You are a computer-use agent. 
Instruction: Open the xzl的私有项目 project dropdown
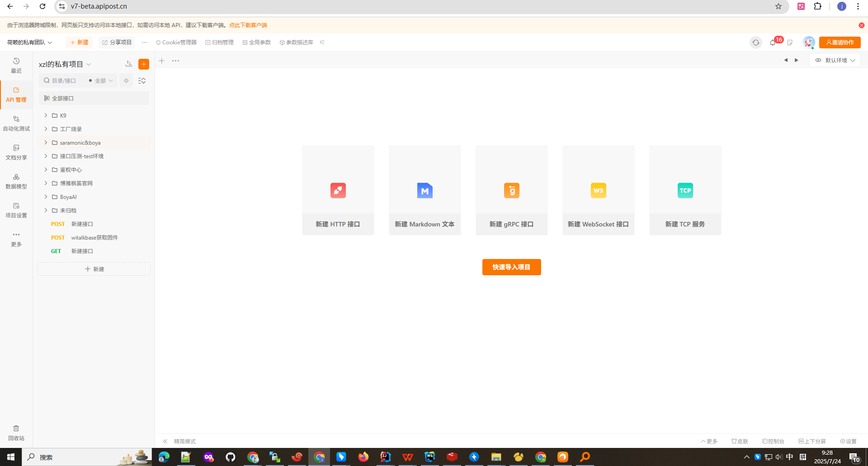[x=65, y=64]
